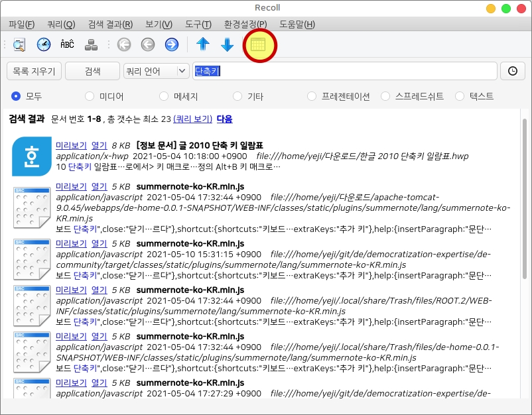The height and width of the screenshot is (415, 532).
Task: Select the 메세지 filter radio button
Action: [164, 96]
